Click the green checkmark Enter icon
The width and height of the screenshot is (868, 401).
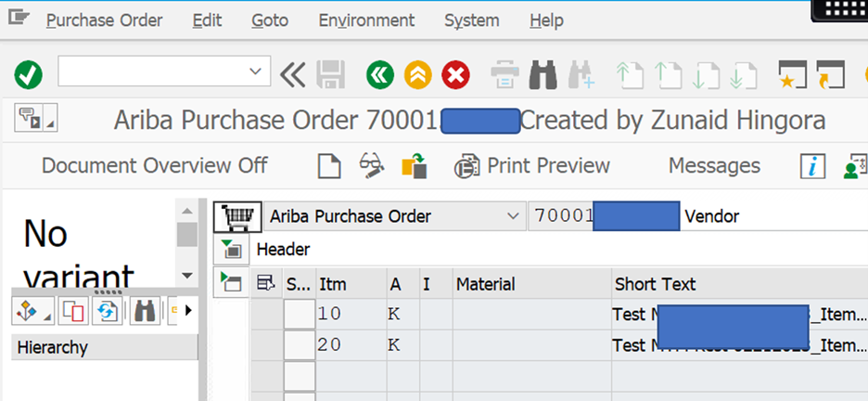click(28, 74)
